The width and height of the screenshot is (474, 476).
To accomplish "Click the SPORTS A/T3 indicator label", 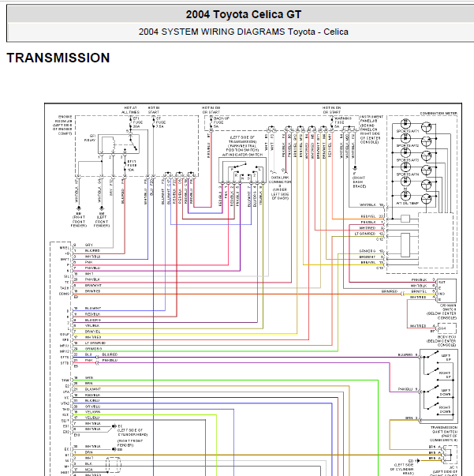I will tap(408, 160).
